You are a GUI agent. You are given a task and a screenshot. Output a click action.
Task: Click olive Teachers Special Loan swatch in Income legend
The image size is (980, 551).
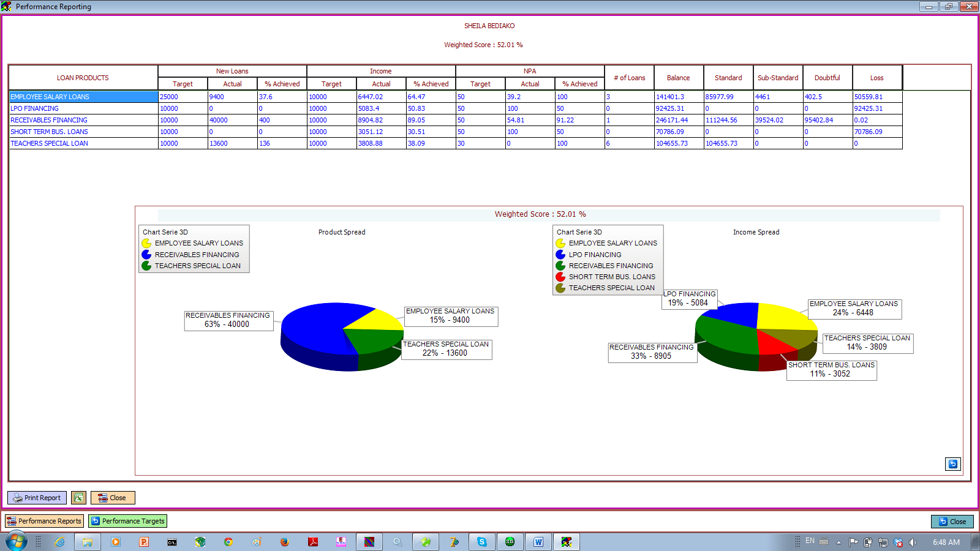pyautogui.click(x=560, y=288)
